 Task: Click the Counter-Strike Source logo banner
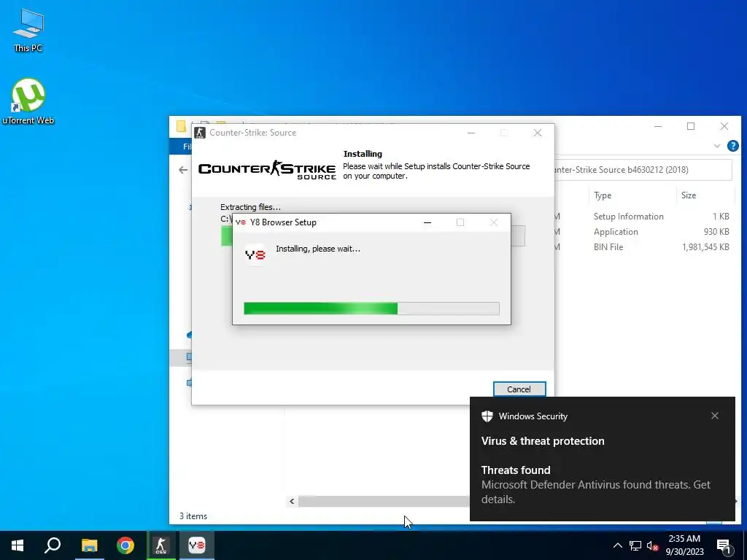point(267,169)
